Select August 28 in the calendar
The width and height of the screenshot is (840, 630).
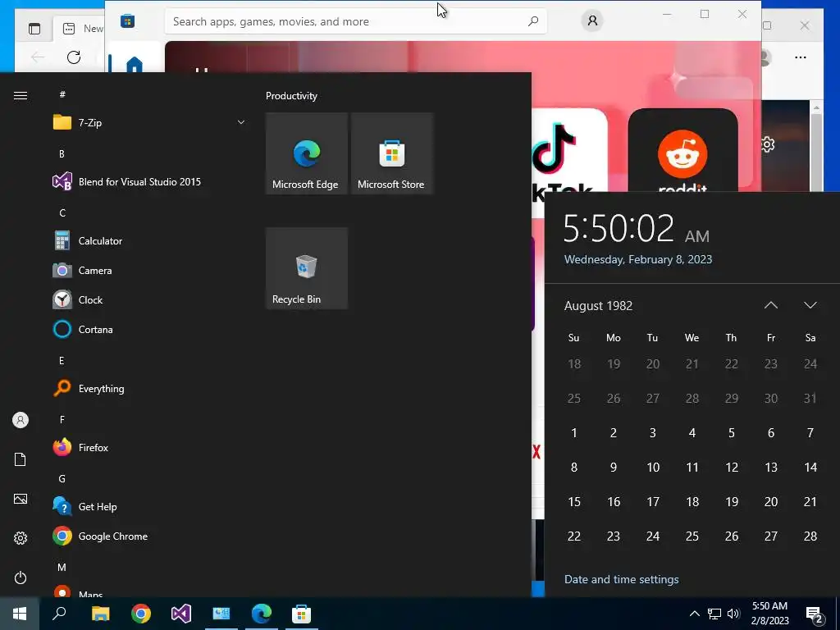810,536
